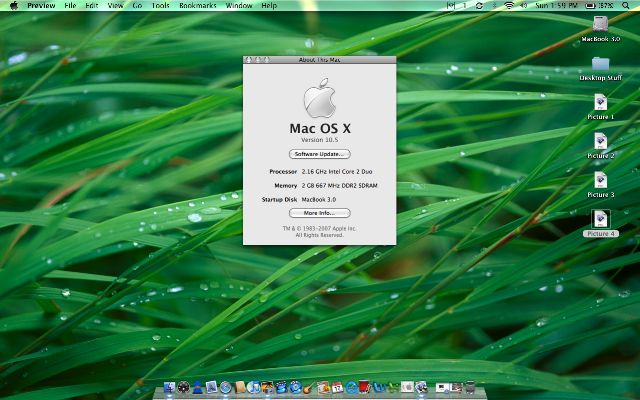Viewport: 640px width, 400px height.
Task: Click the More Info... button
Action: point(320,213)
